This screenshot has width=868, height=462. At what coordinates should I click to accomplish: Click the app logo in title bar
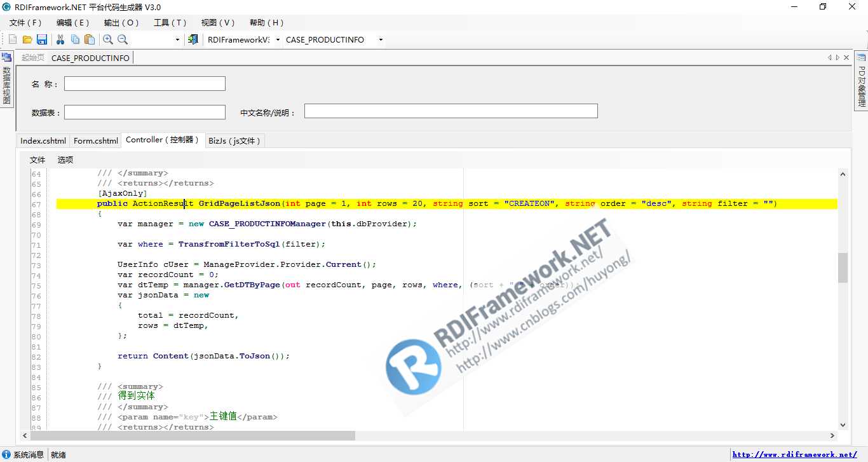7,7
